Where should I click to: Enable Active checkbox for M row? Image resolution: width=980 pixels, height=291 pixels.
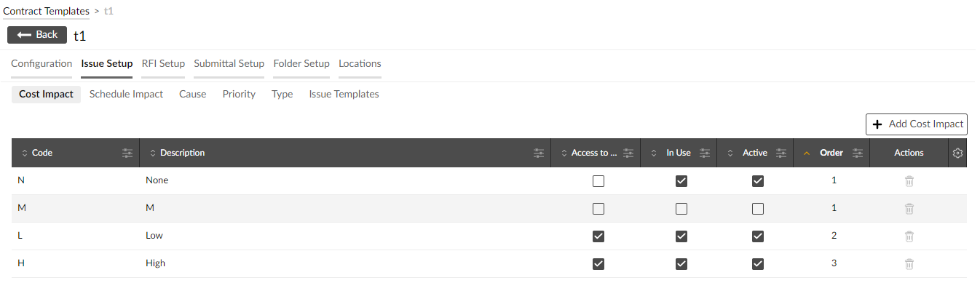[758, 209]
